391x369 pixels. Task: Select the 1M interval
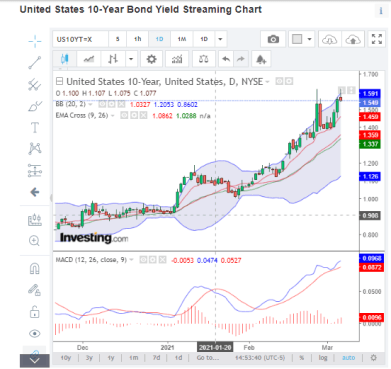[182, 39]
